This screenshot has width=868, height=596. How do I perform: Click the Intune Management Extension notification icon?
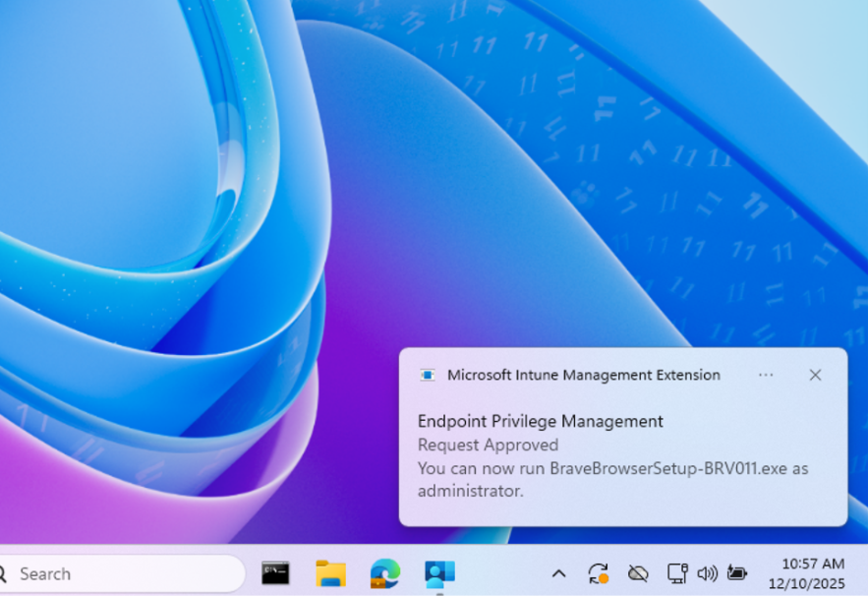[x=428, y=375]
